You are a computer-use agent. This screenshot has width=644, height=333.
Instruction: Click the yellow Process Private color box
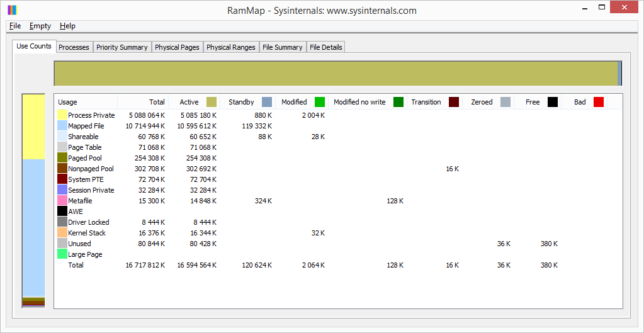[62, 115]
